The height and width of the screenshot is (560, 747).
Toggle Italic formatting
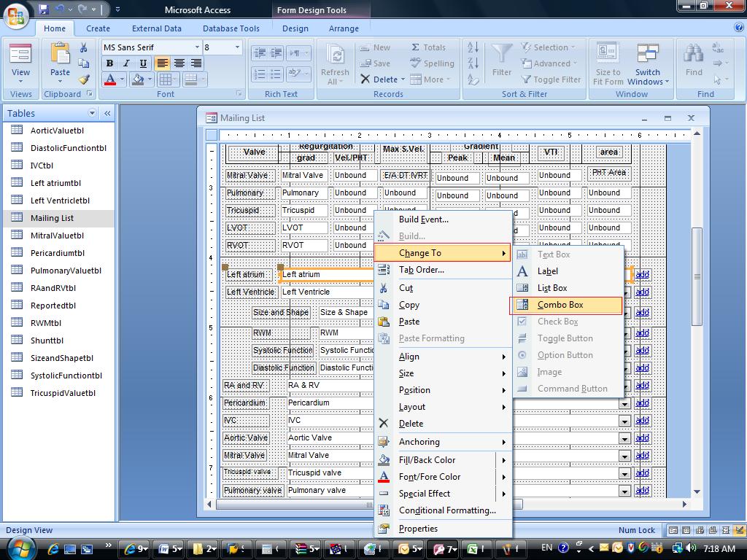[x=126, y=63]
